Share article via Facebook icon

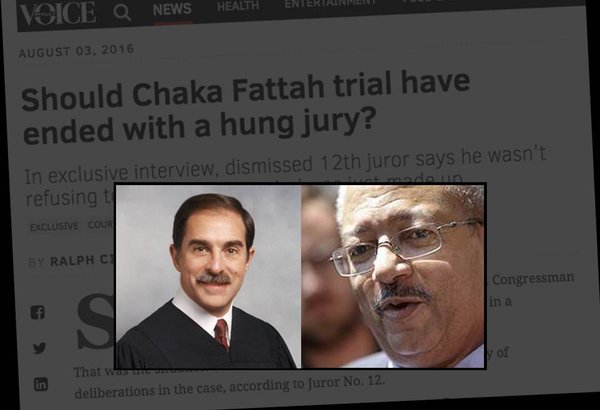click(38, 312)
